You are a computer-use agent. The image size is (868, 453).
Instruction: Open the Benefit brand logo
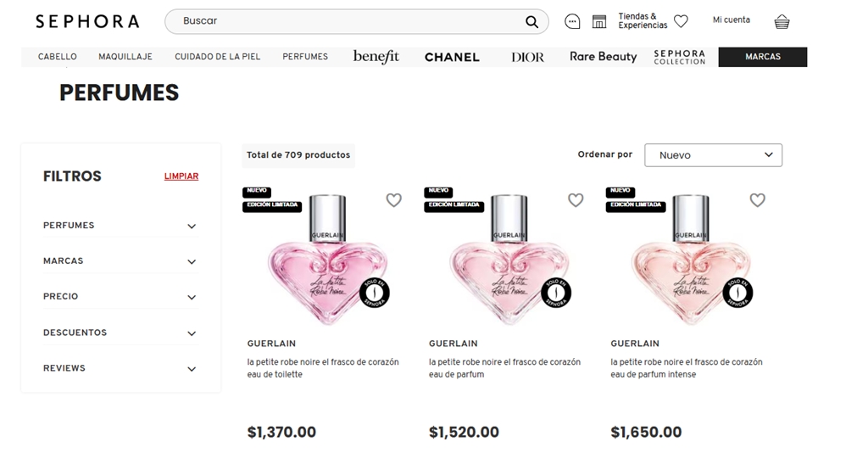376,57
